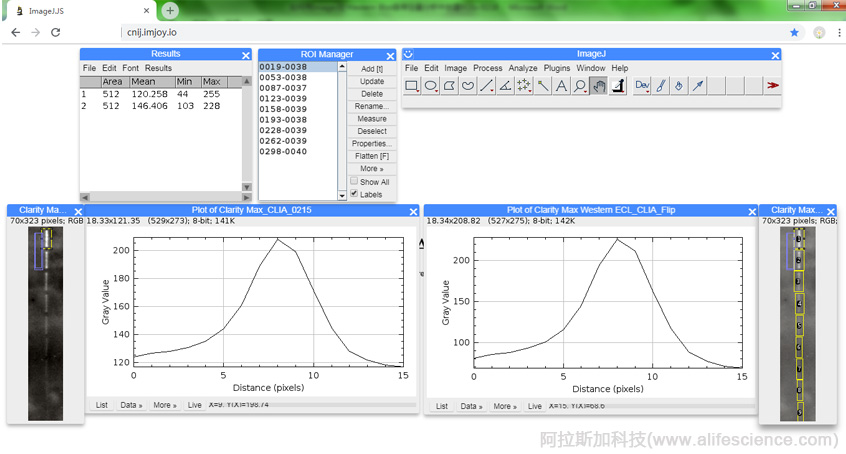
Task: Select the Text tool
Action: point(562,86)
